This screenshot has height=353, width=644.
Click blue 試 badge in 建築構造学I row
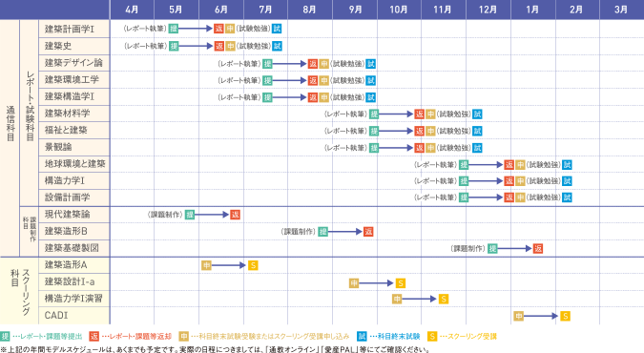pos(371,97)
